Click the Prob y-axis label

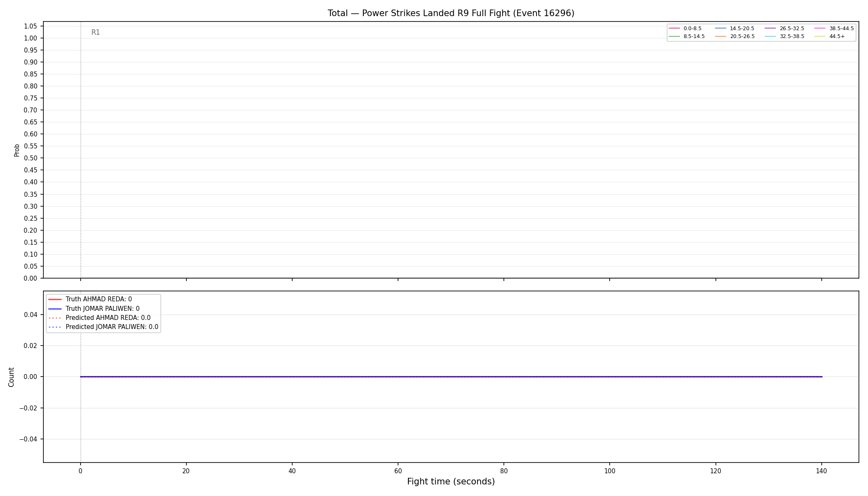tap(17, 150)
